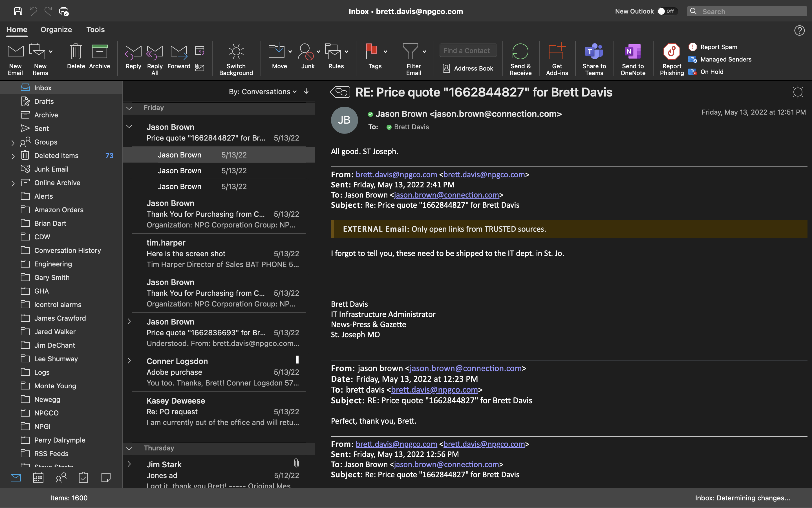
Task: Open the Rules dropdown arrow
Action: coord(346,52)
